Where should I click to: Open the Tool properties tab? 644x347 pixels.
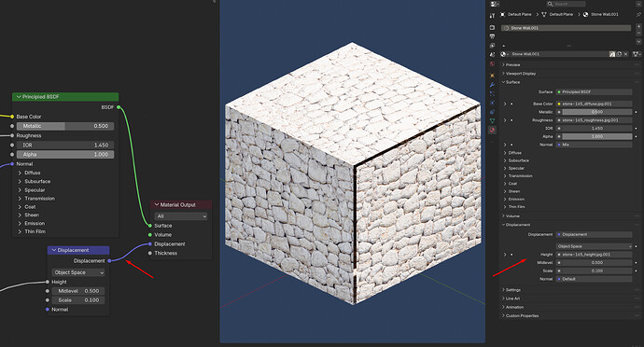(x=492, y=16)
